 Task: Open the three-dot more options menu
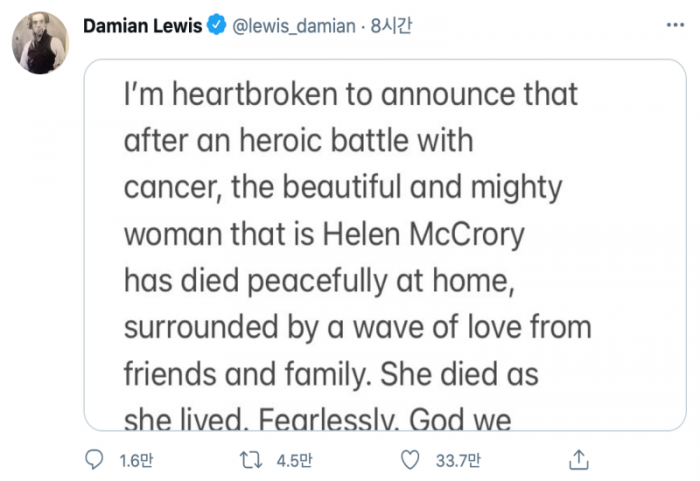coord(675,25)
